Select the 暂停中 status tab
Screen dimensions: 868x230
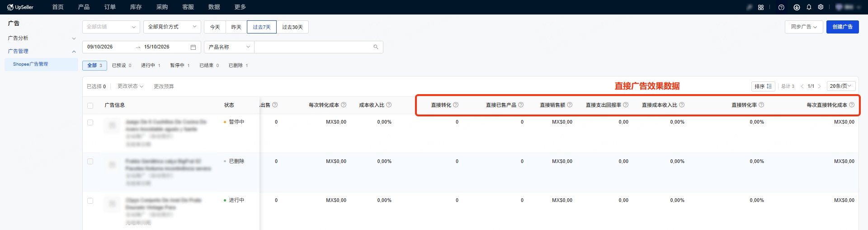(180, 66)
